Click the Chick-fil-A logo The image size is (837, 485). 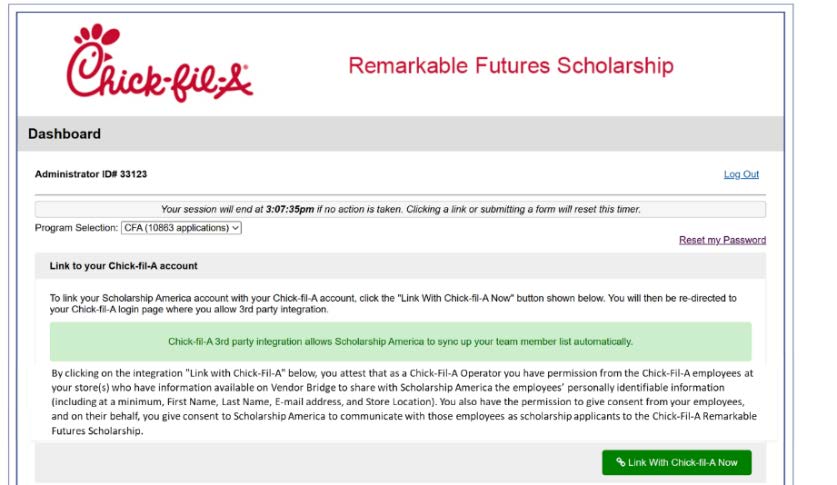[160, 62]
